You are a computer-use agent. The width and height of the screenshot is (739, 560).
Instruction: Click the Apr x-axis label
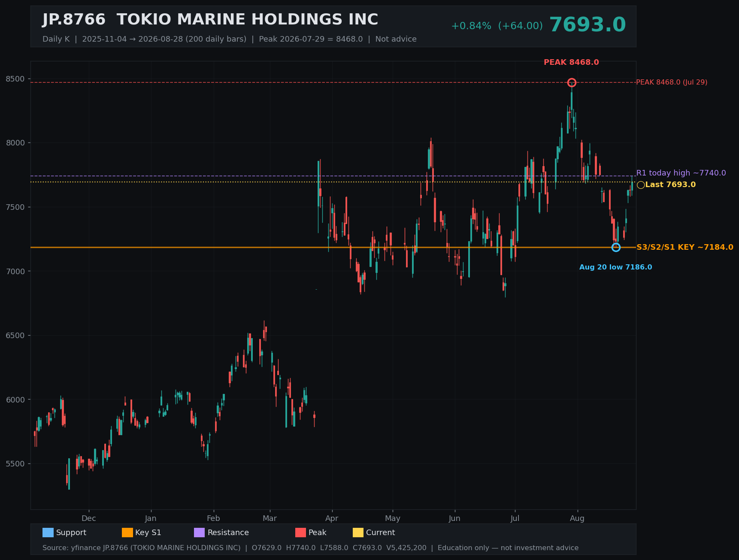[332, 518]
